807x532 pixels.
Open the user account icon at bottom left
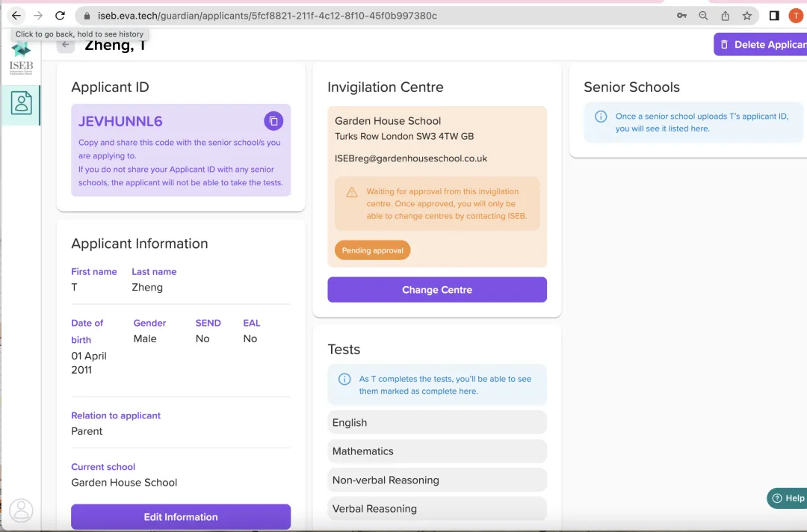pyautogui.click(x=21, y=510)
